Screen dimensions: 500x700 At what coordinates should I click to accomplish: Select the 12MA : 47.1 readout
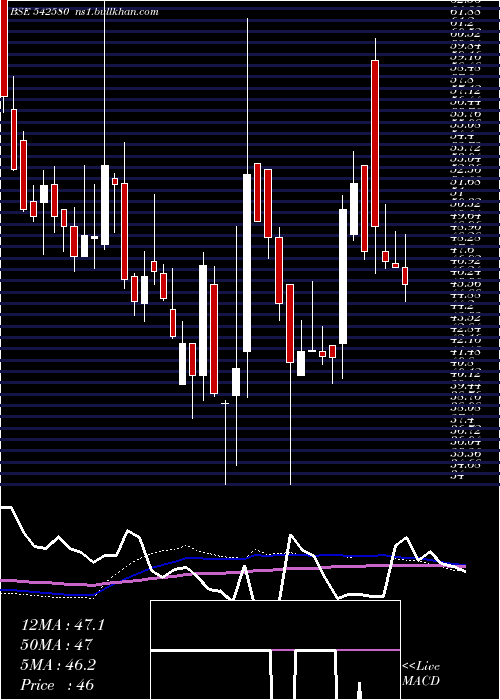pos(62,625)
